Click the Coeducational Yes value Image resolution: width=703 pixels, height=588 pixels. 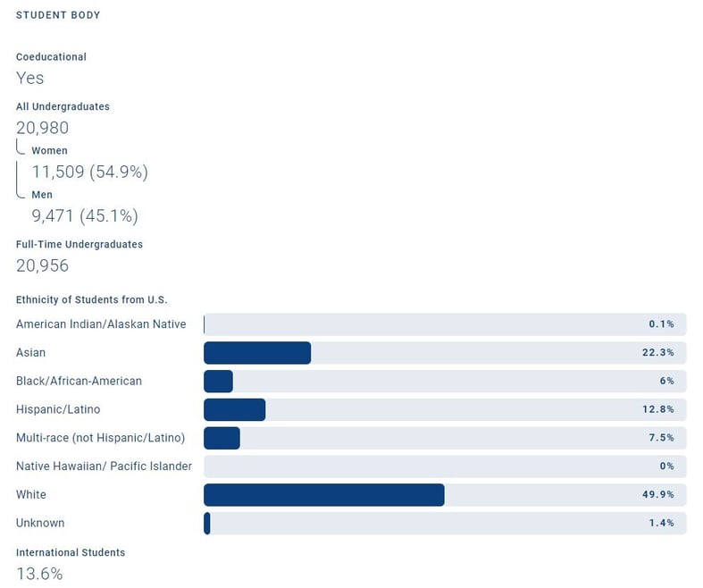[30, 78]
